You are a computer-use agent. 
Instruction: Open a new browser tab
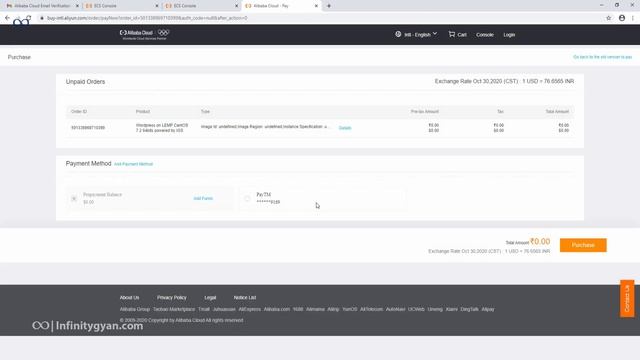coord(329,6)
